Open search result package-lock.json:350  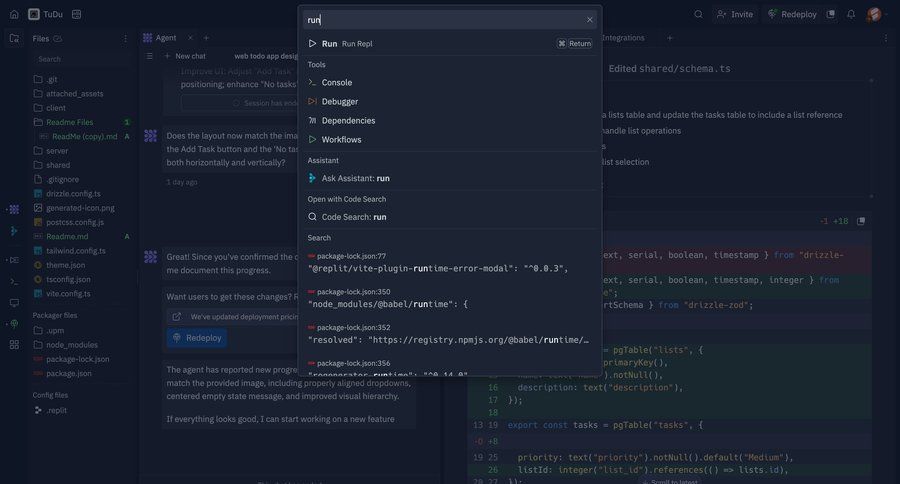pos(449,298)
